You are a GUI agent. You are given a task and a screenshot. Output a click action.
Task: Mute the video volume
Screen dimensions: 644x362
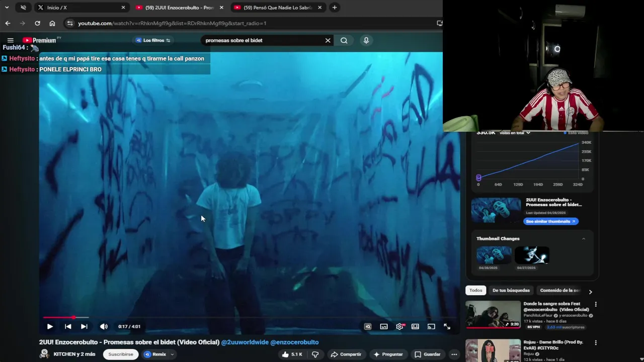click(104, 326)
